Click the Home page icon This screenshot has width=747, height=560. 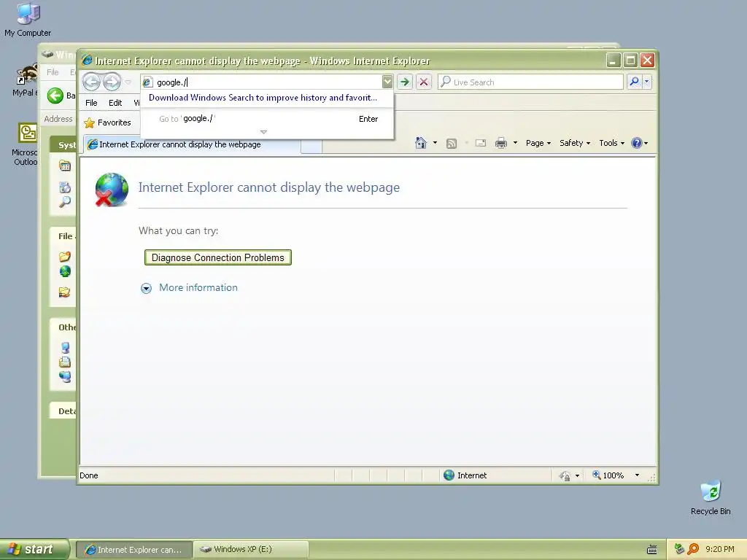pos(421,143)
